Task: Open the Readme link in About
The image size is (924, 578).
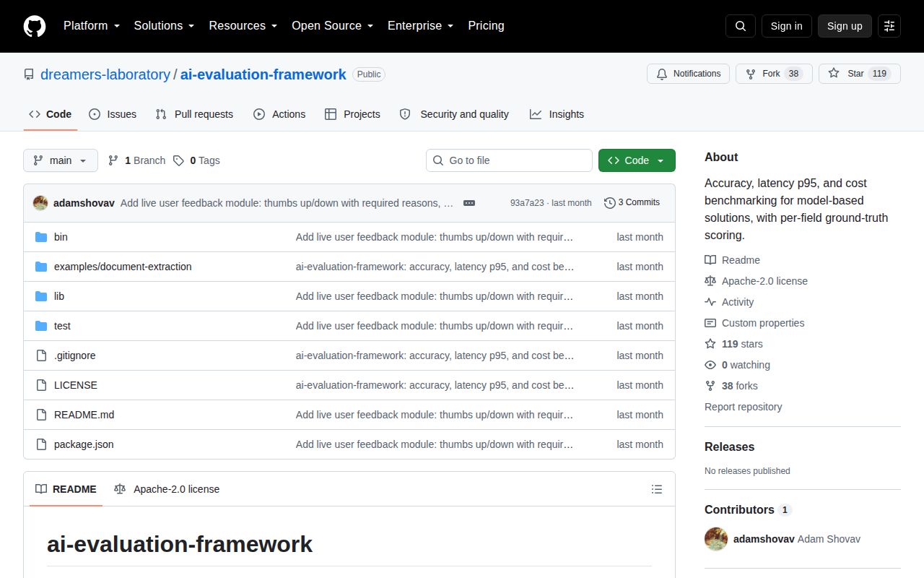Action: 732,260
